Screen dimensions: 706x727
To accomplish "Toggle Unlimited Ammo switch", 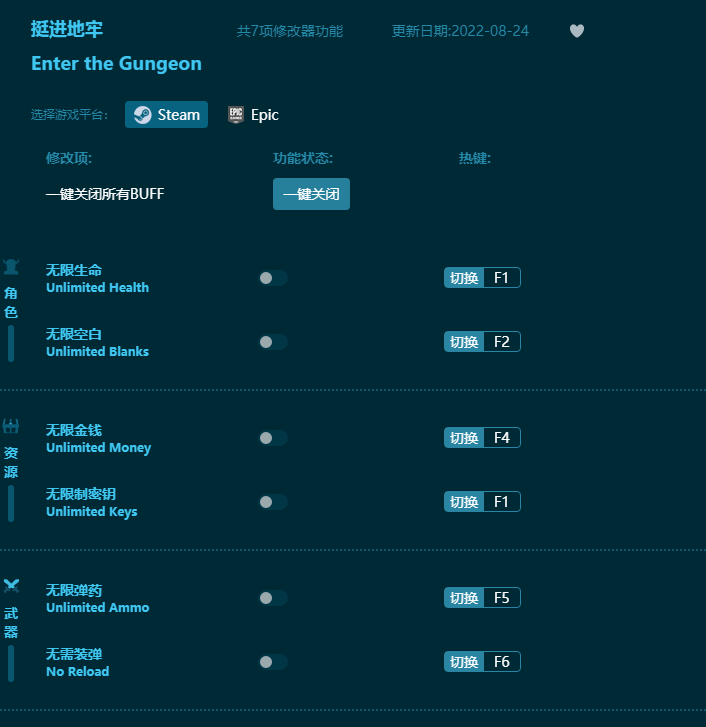I will pyautogui.click(x=273, y=598).
